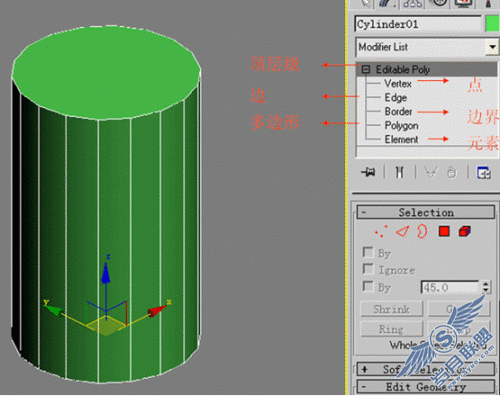Collapse the Selection rollout header
This screenshot has height=396, width=500.
point(426,212)
